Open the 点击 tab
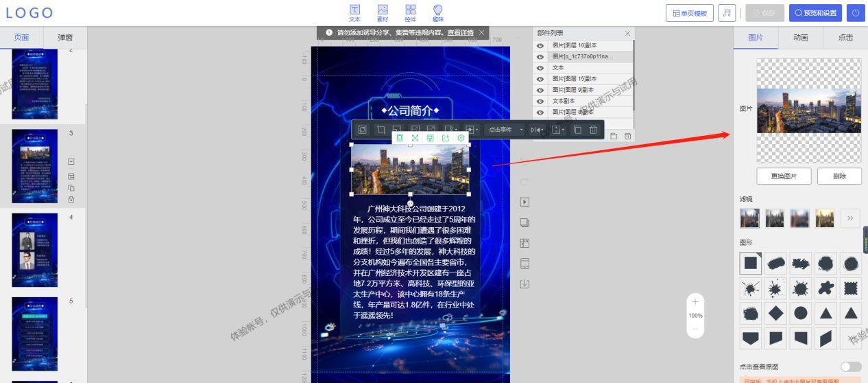The width and height of the screenshot is (868, 383). (x=845, y=38)
